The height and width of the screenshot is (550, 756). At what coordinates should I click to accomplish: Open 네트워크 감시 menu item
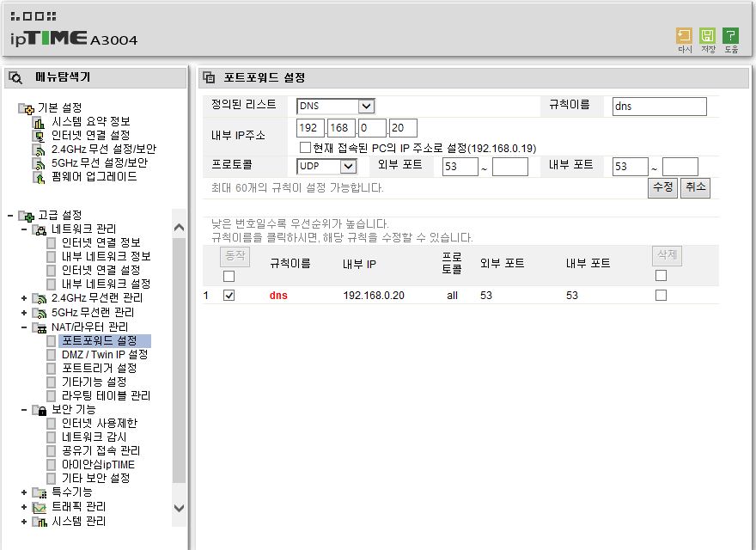[94, 437]
